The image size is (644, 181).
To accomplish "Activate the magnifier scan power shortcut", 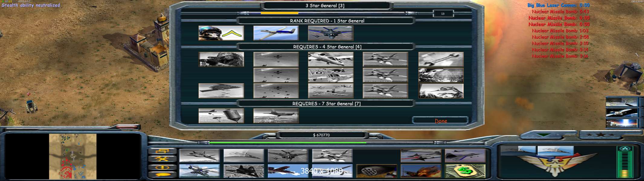I will tap(622, 102).
